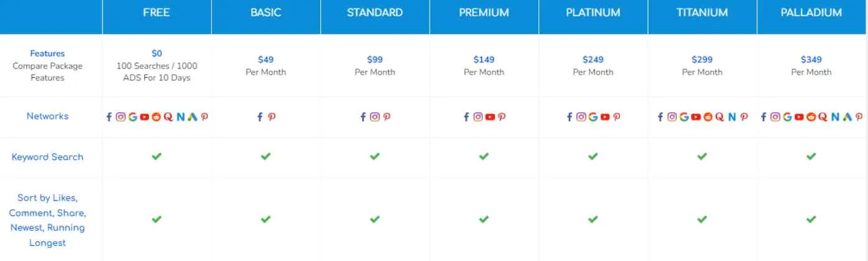Click the Keyword Search checkmark in the Free column

(157, 156)
